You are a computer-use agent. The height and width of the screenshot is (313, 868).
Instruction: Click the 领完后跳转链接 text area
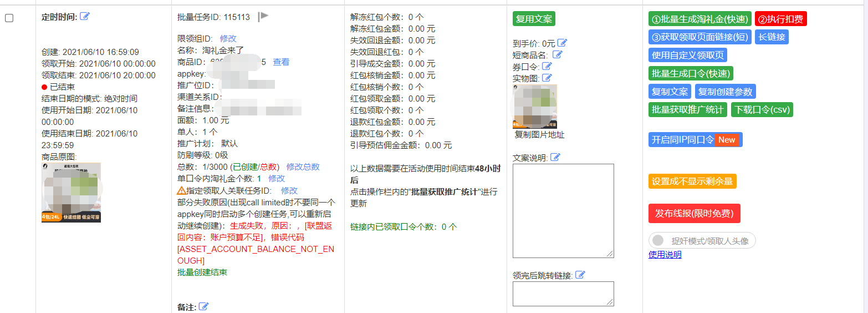pos(563,294)
